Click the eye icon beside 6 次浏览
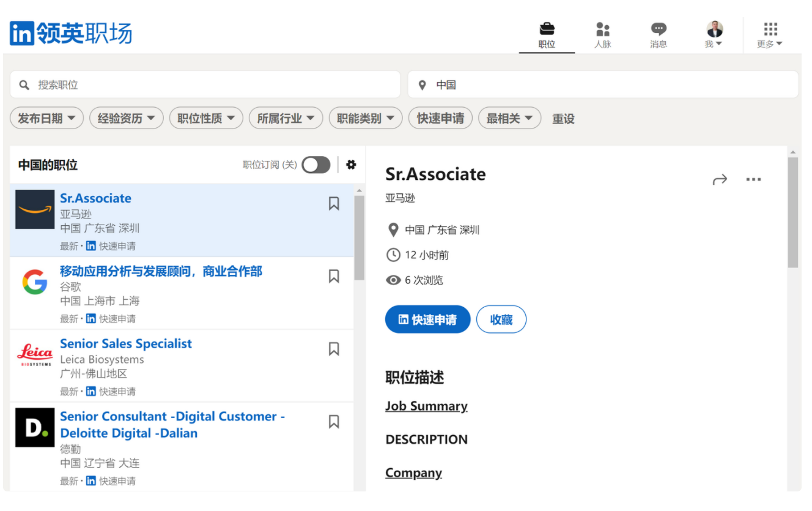Image resolution: width=812 pixels, height=511 pixels. (x=393, y=280)
